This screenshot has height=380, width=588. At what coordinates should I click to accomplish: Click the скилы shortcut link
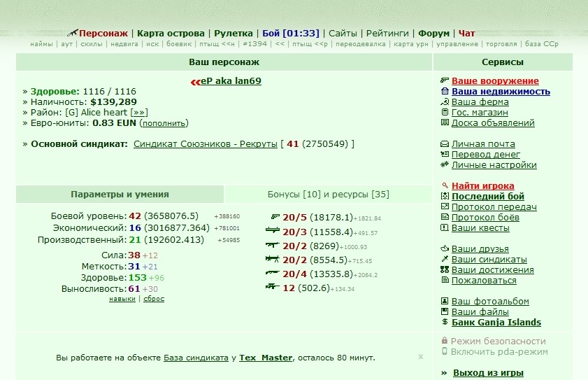pyautogui.click(x=92, y=44)
